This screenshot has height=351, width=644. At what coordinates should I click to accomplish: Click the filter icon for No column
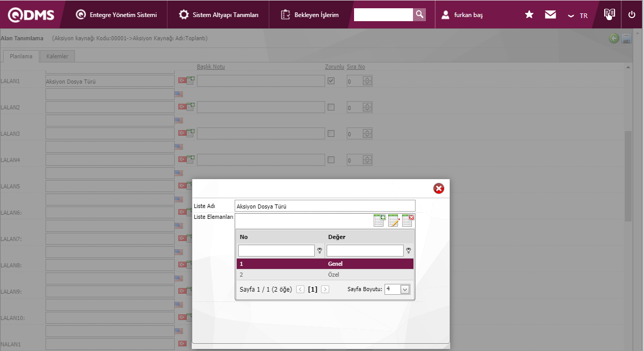319,251
